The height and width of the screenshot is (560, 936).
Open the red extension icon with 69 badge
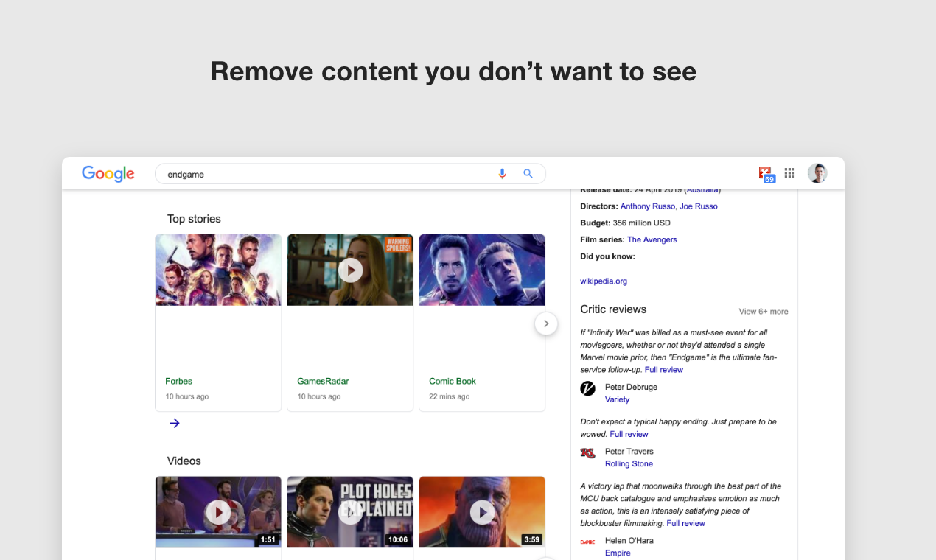(766, 175)
